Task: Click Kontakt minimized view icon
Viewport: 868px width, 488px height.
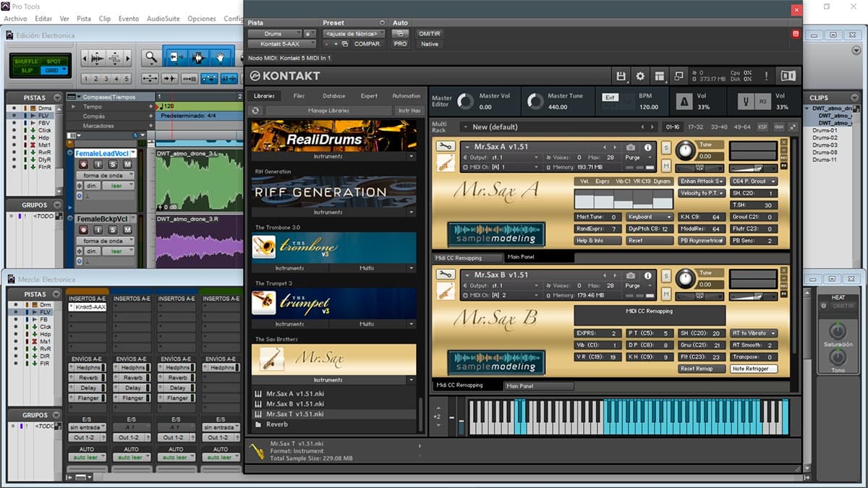Action: (x=679, y=76)
